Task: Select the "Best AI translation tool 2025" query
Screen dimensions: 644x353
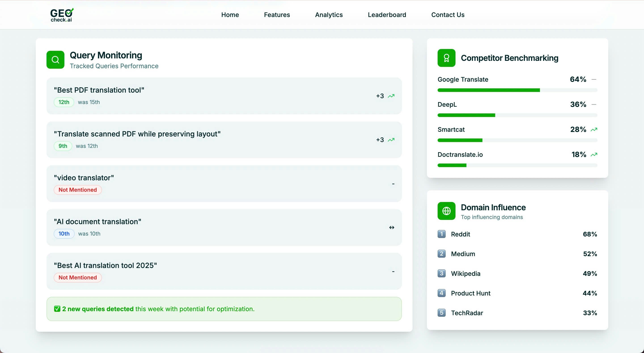Action: (224, 271)
